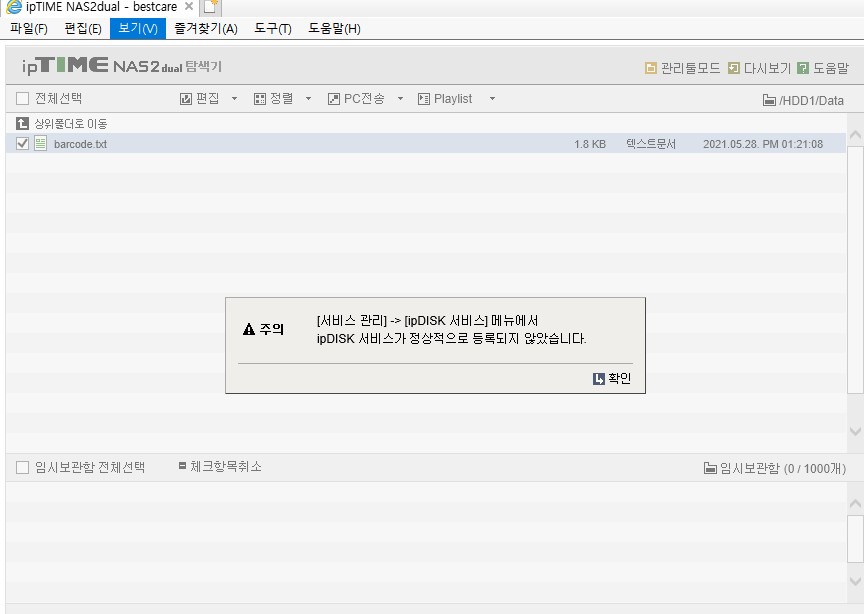
Task: Click the 도움말 question mark icon
Action: (803, 68)
